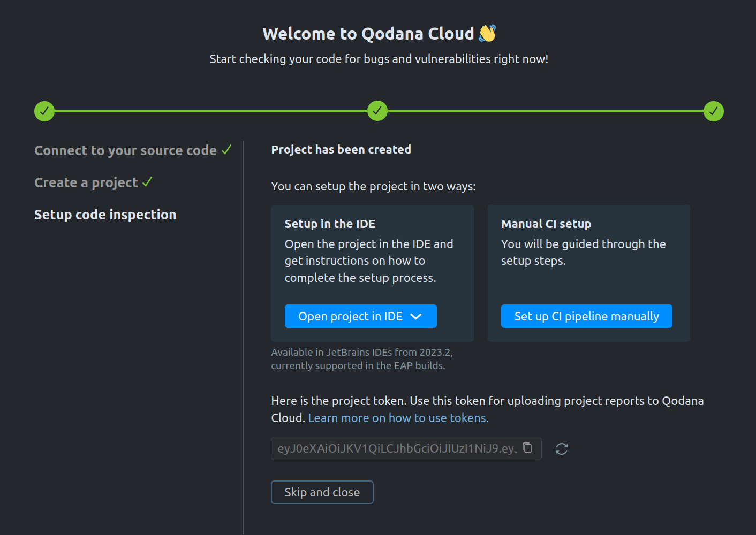
Task: Open the IDE selection chevron
Action: (417, 316)
